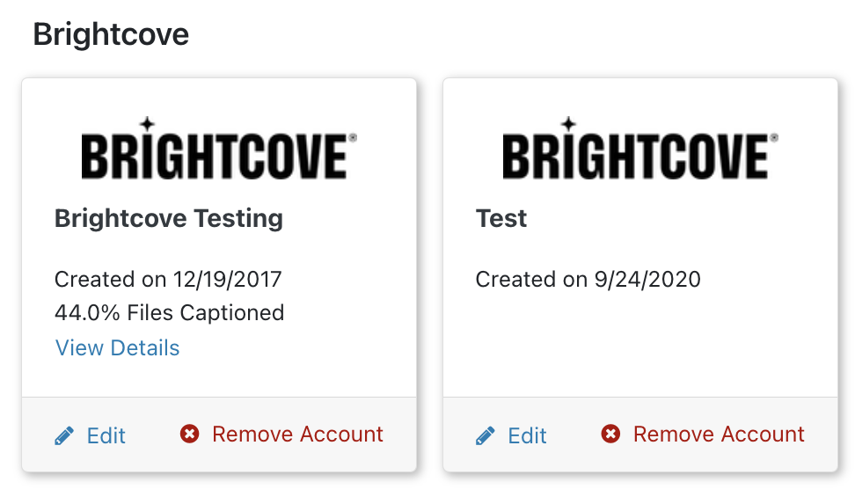Click the Brightcove section heading
Viewport: 855px width, 504px height.
pyautogui.click(x=111, y=33)
